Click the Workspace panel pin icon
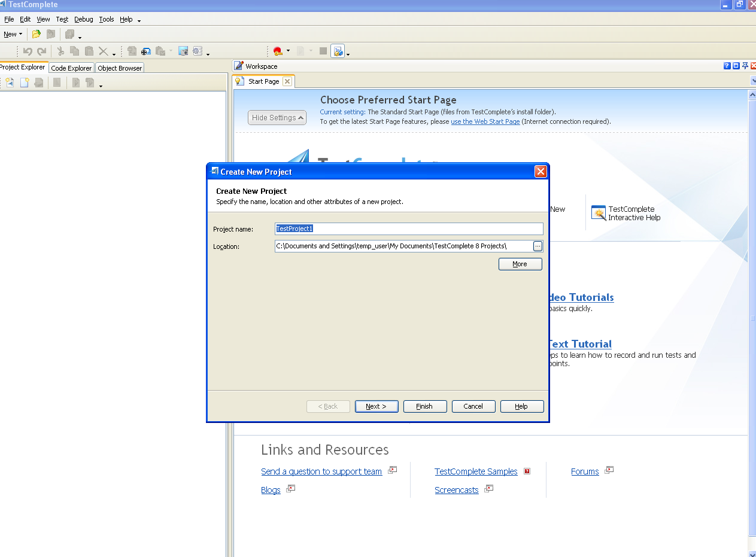 coord(745,66)
